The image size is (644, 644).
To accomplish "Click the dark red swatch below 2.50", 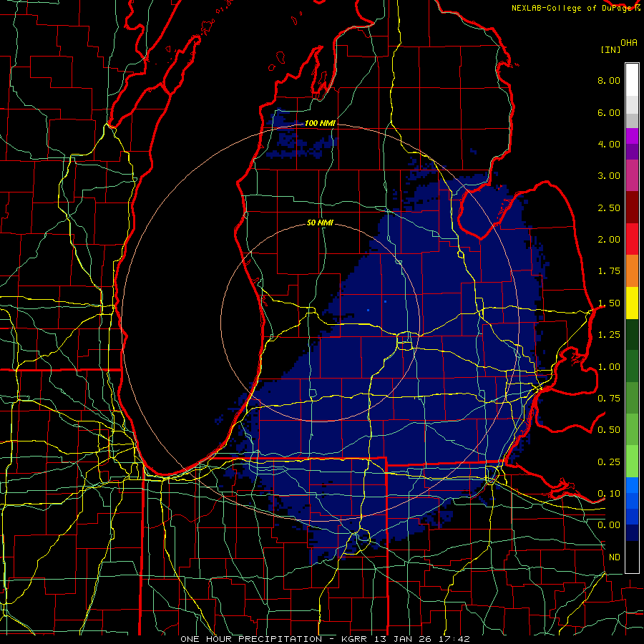I will 632,208.
